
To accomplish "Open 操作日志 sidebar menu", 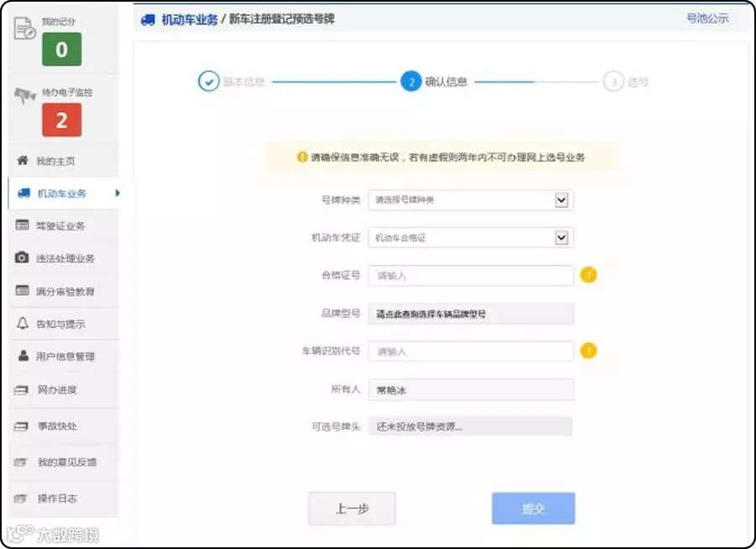I will click(64, 499).
